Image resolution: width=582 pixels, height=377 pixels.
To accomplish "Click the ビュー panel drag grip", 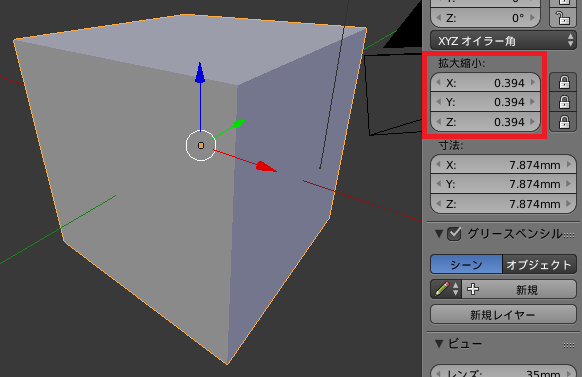I will tap(569, 345).
